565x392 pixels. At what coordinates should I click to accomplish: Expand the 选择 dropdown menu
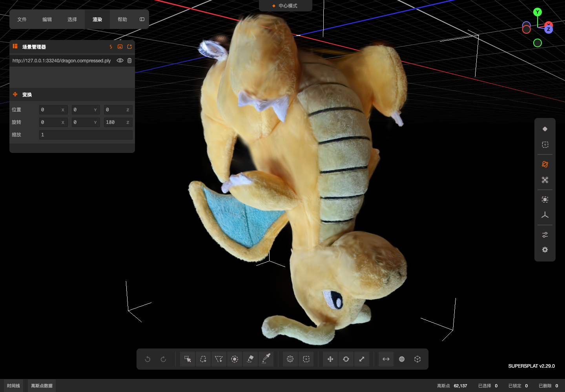(x=72, y=19)
